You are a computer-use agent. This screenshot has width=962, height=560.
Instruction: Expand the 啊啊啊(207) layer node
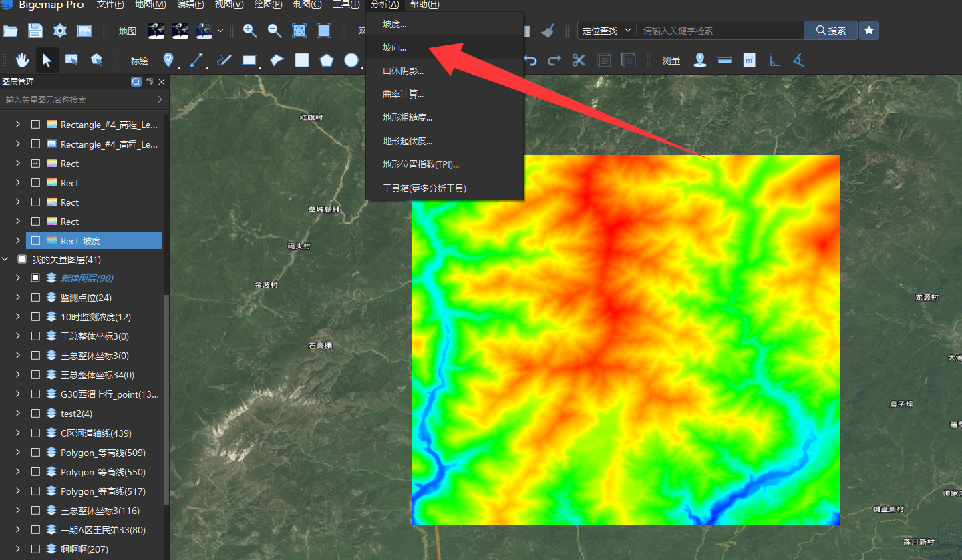click(18, 549)
